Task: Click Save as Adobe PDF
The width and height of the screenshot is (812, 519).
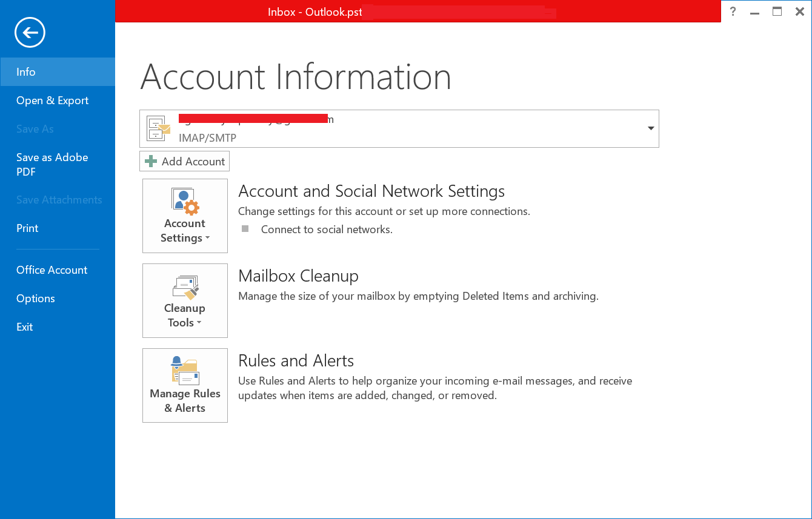Action: 52,164
